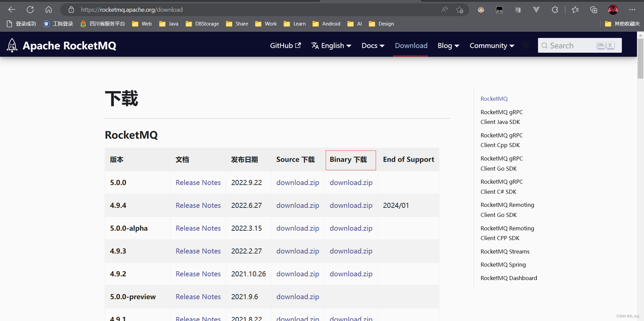This screenshot has height=321, width=644.
Task: Open the Learn bookmarks folder
Action: [x=295, y=24]
